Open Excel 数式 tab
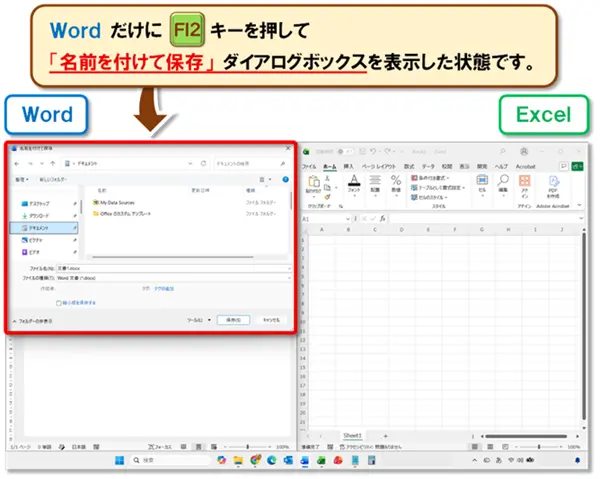600x479 pixels. [409, 166]
